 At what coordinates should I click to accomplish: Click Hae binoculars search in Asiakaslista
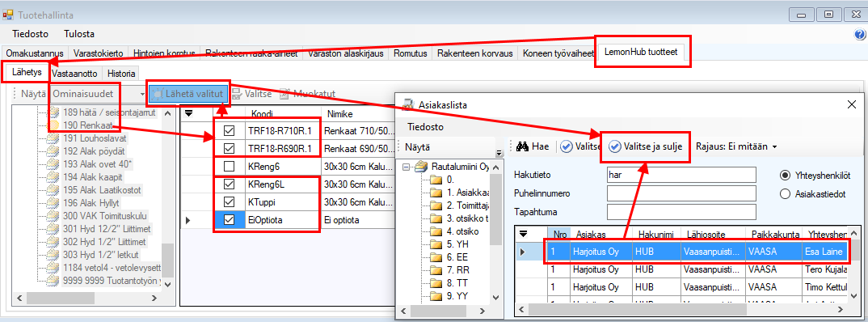pos(533,146)
